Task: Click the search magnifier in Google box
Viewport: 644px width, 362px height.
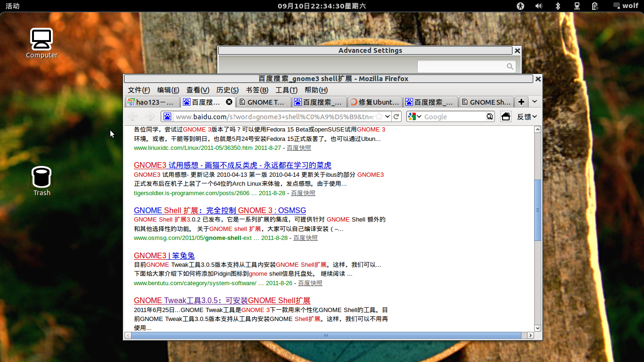Action: click(x=490, y=116)
